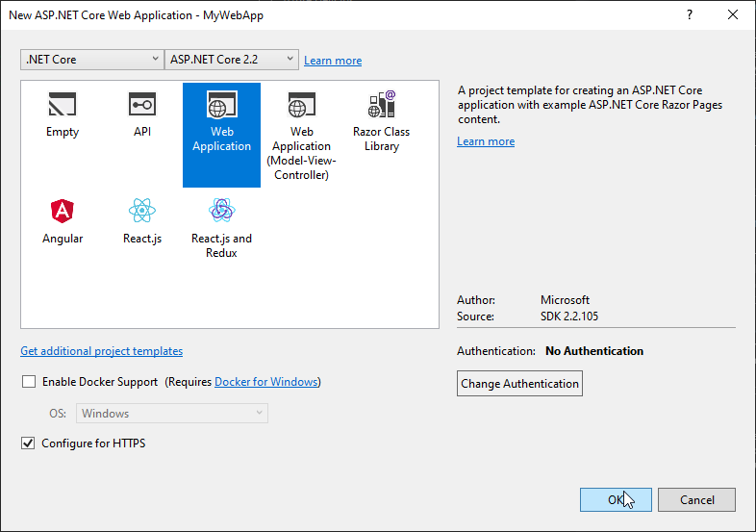
Task: Click Learn more under template description
Action: pos(486,141)
